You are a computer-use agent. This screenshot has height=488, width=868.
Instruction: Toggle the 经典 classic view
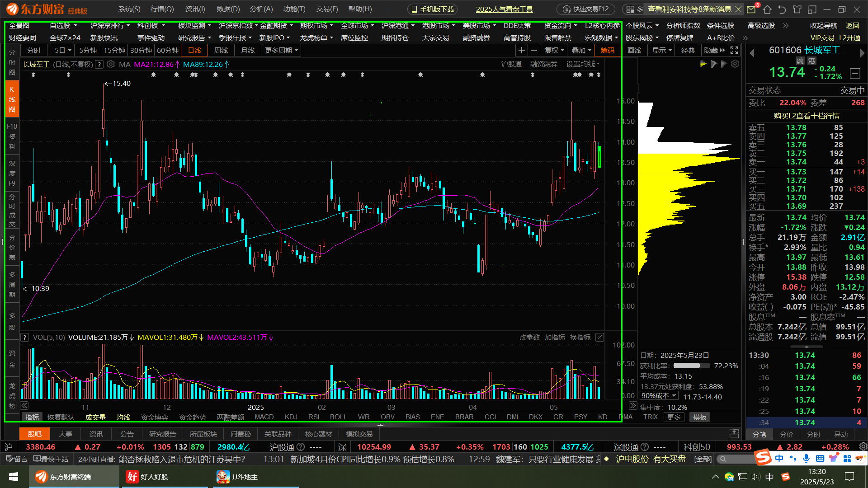(x=688, y=50)
